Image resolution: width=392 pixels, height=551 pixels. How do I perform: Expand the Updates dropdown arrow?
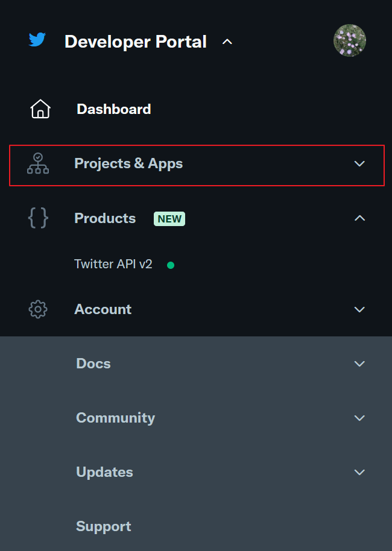tap(359, 472)
